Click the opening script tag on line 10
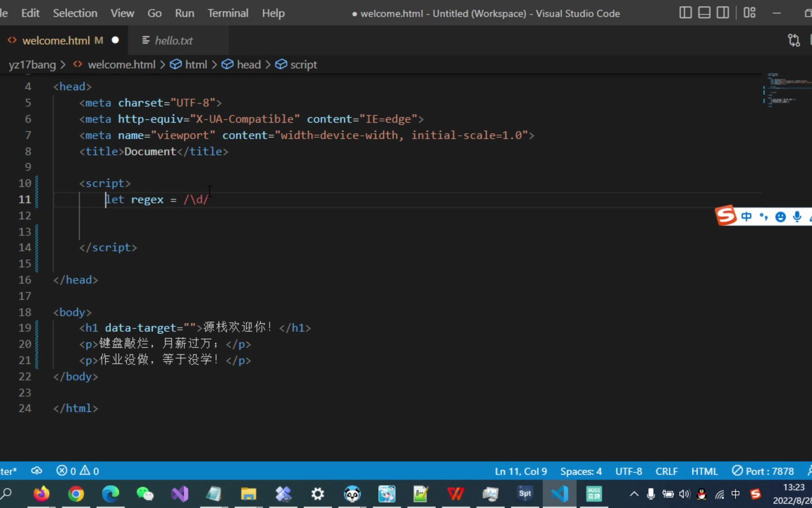This screenshot has height=508, width=812. pos(105,183)
